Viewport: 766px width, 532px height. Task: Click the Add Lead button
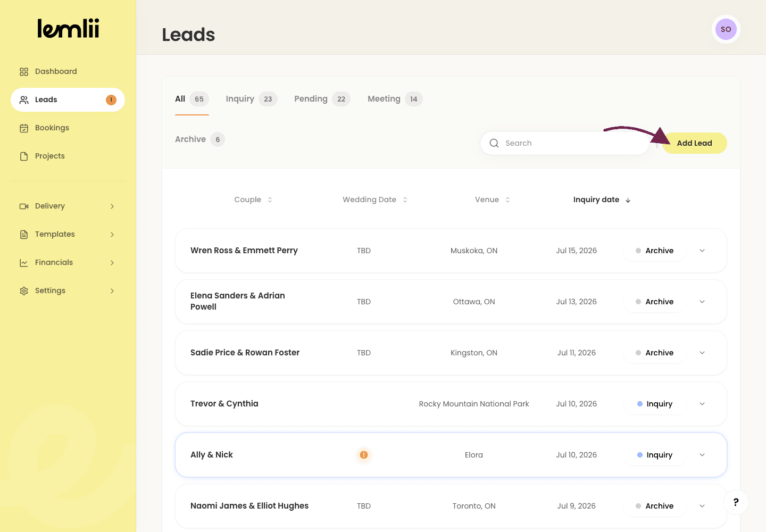click(x=694, y=143)
